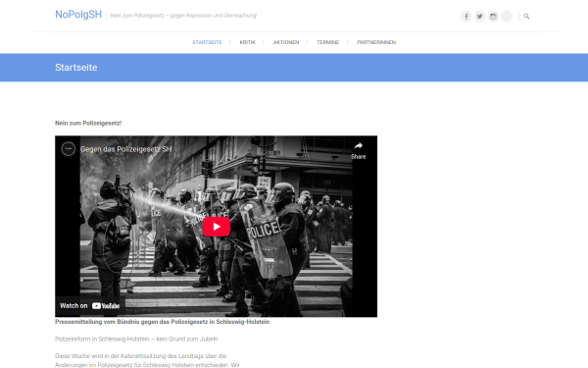The height and width of the screenshot is (368, 588).
Task: Click the Startseite page title banner
Action: [x=294, y=68]
